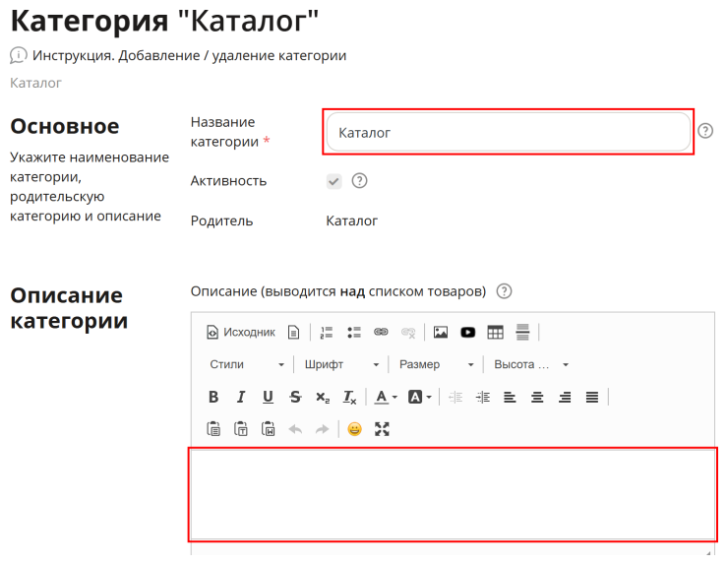Image resolution: width=728 pixels, height=565 pixels.
Task: Click inside the description text area
Action: point(454,494)
